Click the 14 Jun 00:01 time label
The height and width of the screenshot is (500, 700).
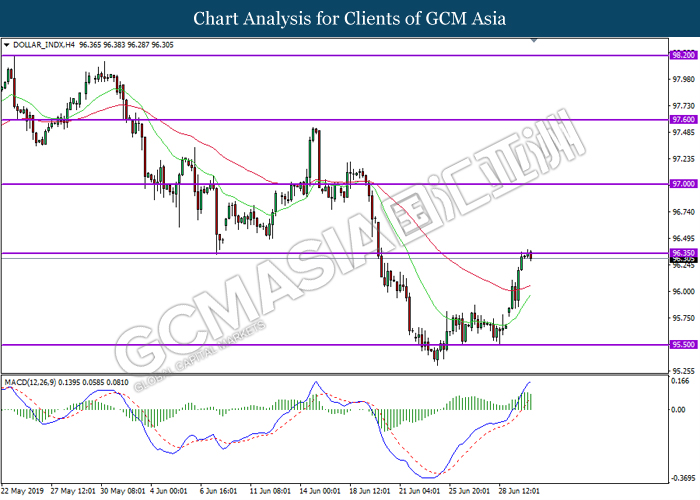[x=320, y=491]
